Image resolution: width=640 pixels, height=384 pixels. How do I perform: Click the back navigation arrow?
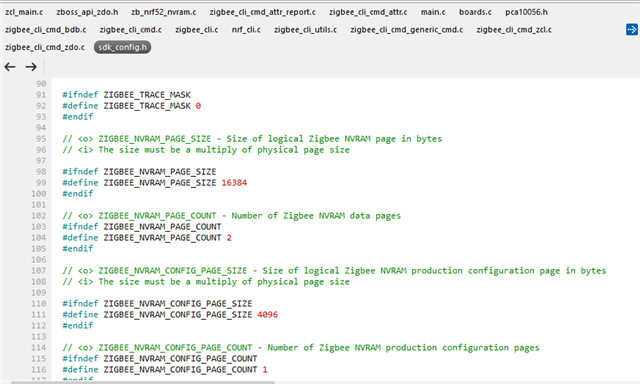point(10,67)
